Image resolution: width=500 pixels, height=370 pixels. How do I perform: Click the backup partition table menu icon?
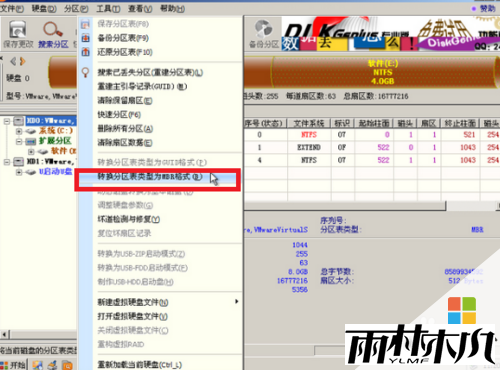[86, 38]
